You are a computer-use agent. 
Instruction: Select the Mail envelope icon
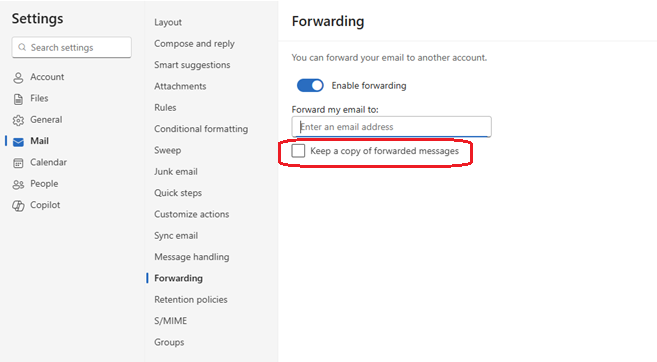tap(18, 142)
